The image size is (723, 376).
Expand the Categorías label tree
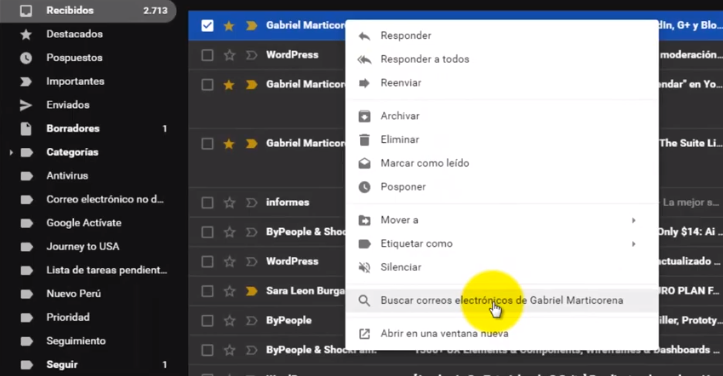[x=11, y=152]
